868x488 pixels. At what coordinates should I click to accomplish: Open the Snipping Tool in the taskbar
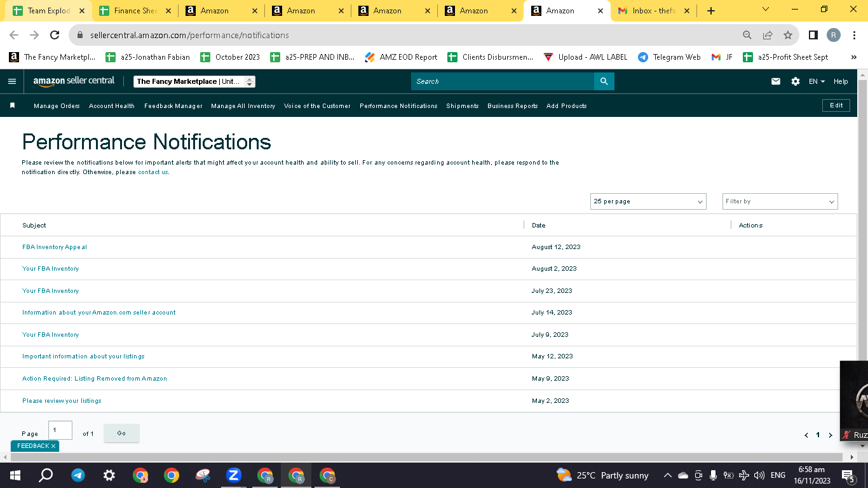pos(203,475)
